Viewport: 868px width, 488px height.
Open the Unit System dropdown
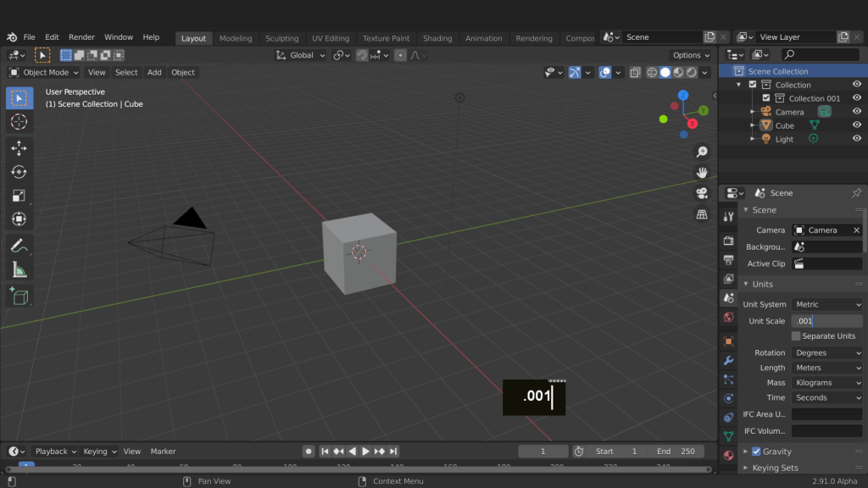tap(827, 304)
